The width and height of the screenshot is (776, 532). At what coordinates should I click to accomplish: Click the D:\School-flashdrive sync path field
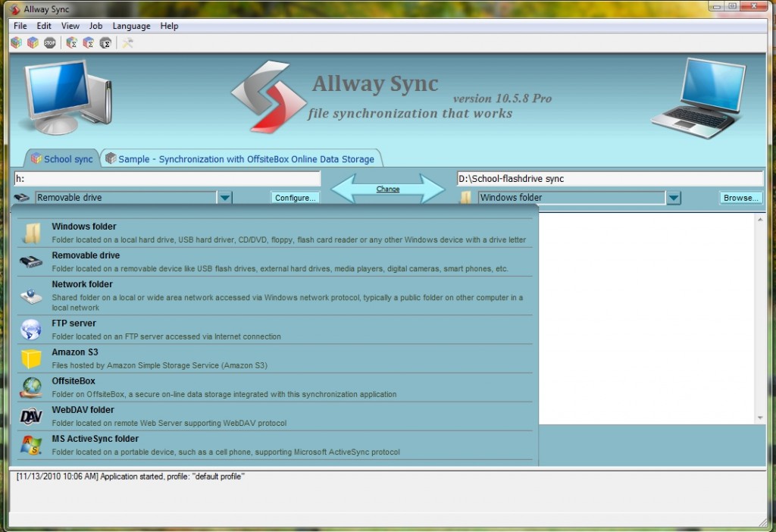pos(610,178)
